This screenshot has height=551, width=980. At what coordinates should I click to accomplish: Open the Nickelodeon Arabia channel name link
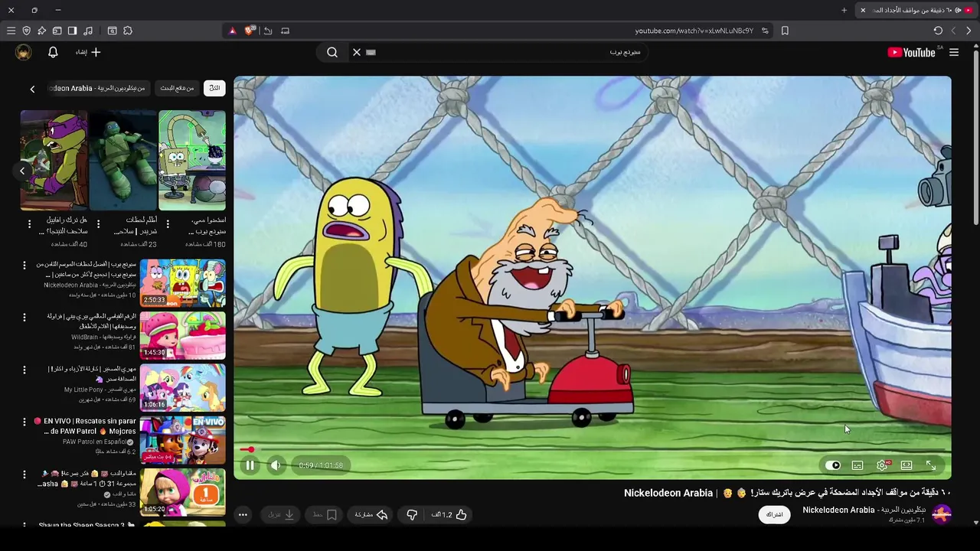(864, 510)
